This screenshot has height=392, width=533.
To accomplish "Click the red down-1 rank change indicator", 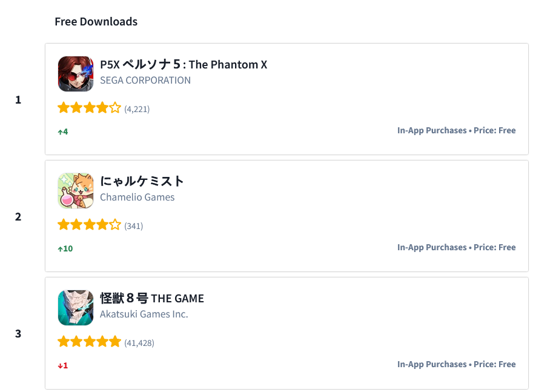I will point(63,365).
